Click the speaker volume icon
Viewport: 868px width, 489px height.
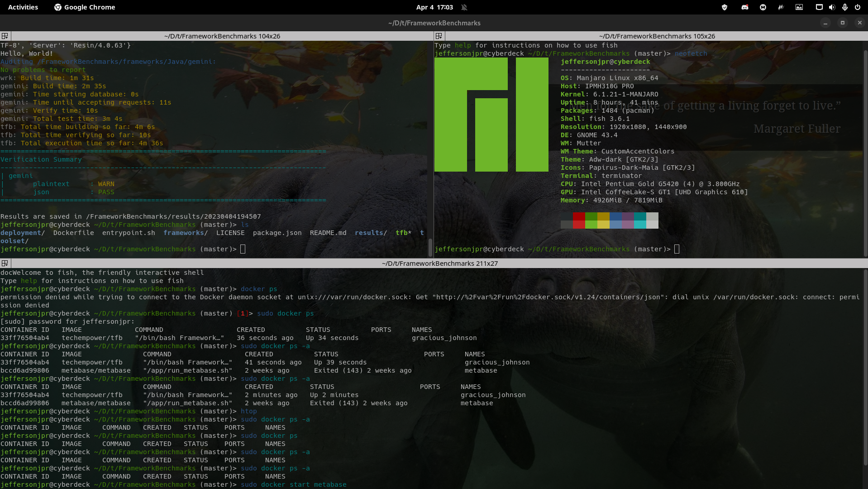832,7
